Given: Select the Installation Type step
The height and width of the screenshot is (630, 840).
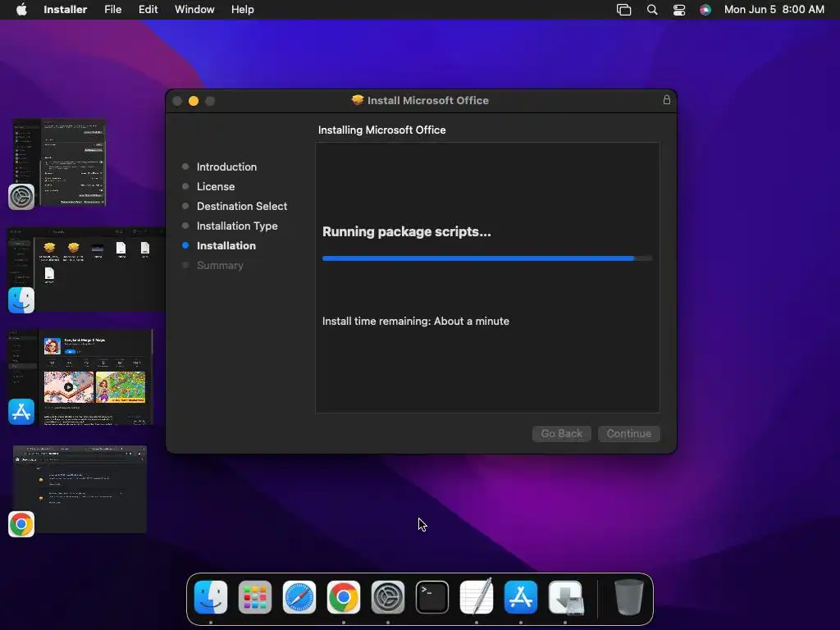Looking at the screenshot, I should [x=237, y=226].
